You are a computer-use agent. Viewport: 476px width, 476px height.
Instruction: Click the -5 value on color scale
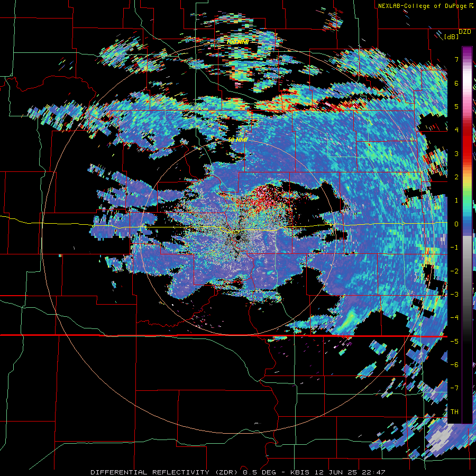point(454,341)
